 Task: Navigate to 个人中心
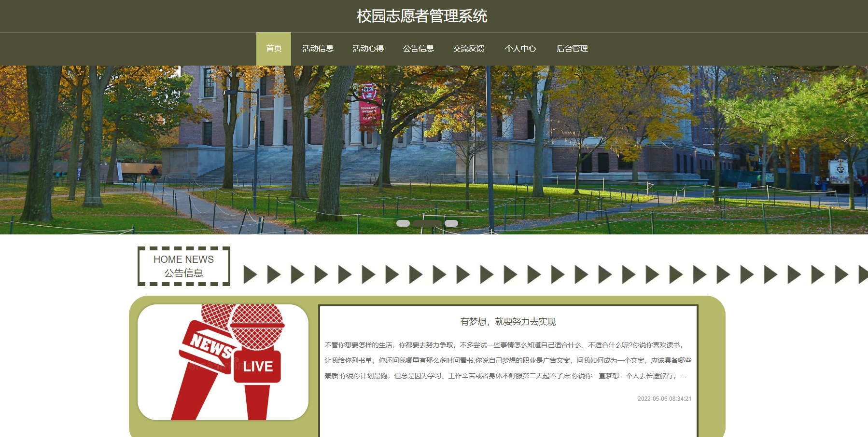click(x=520, y=49)
